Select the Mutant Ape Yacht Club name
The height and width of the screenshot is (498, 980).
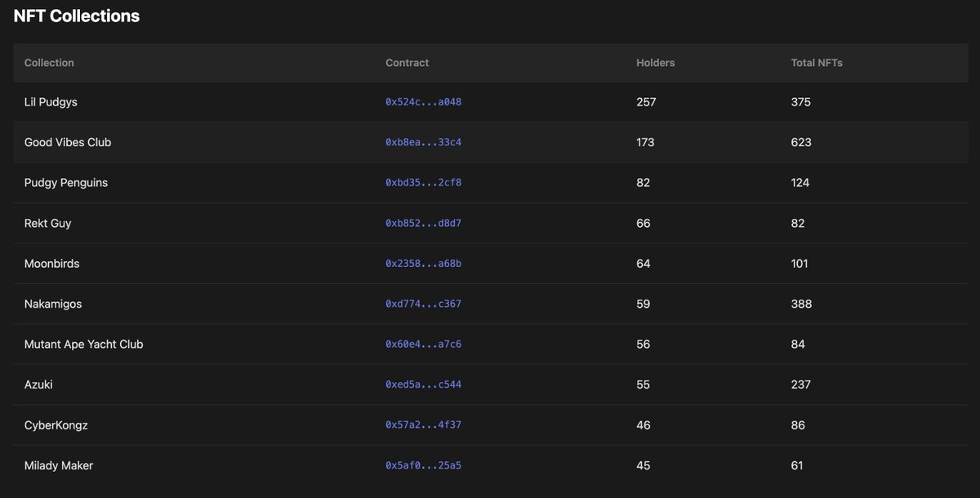pyautogui.click(x=84, y=345)
